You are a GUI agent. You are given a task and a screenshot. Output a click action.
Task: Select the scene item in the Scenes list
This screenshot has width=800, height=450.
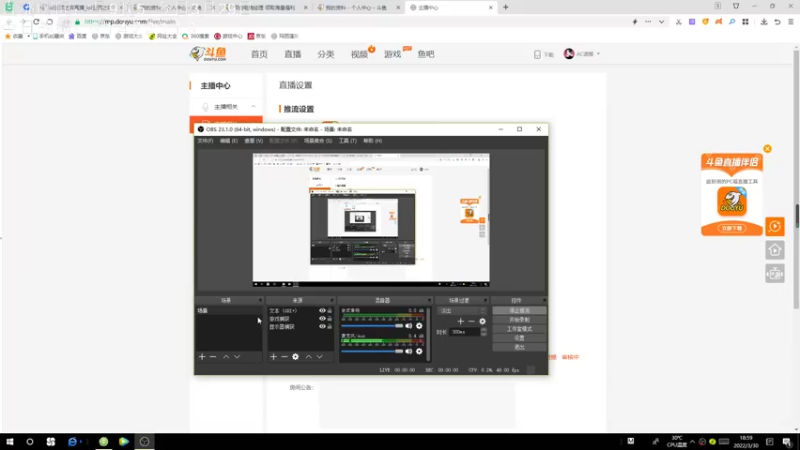(228, 311)
